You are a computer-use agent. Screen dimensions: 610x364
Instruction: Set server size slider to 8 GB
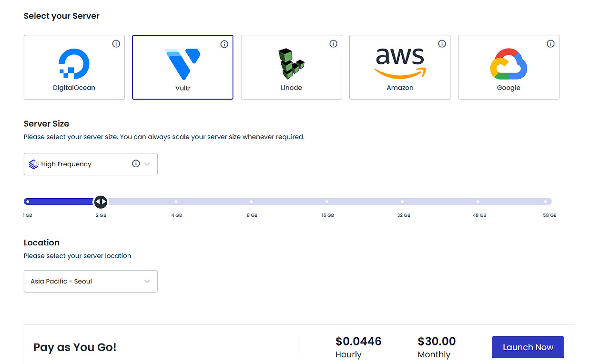pyautogui.click(x=252, y=201)
